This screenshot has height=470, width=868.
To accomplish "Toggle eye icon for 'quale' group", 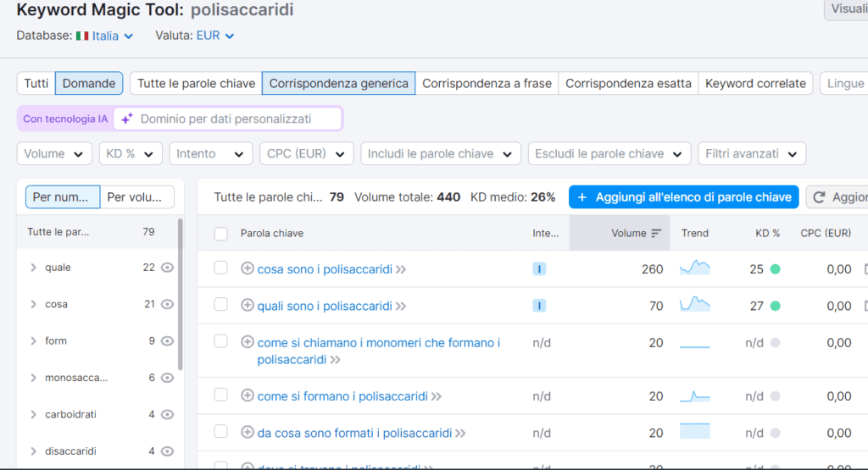I will coord(167,268).
